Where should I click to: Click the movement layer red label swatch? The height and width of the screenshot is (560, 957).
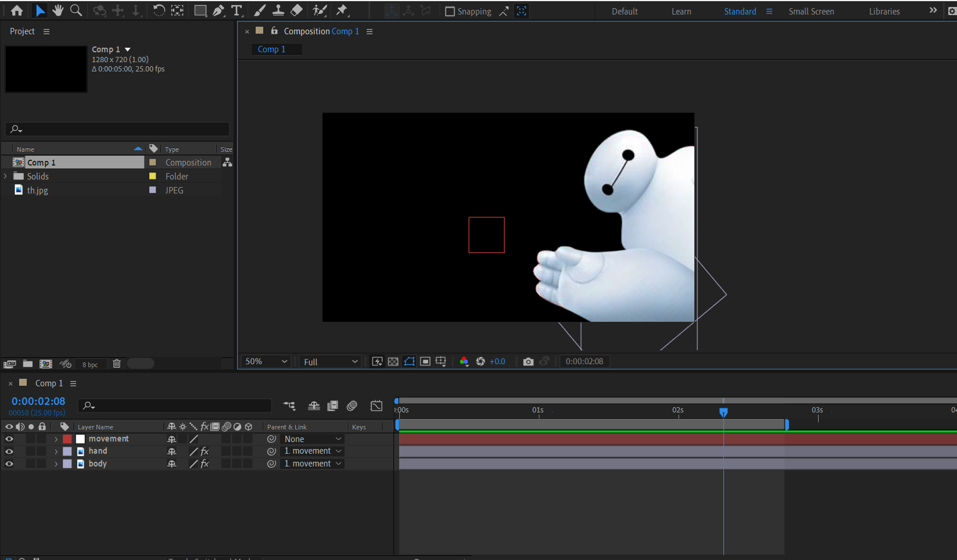click(x=67, y=439)
